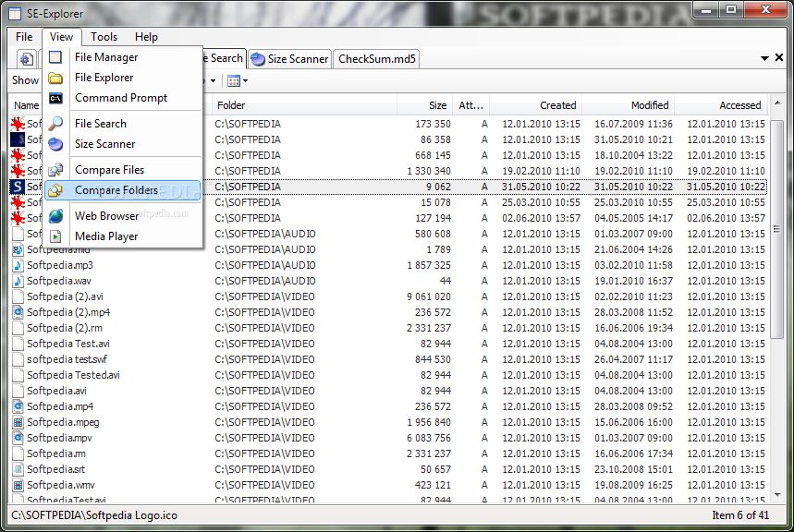Sort by the Name column header
This screenshot has width=794, height=532.
[26, 105]
